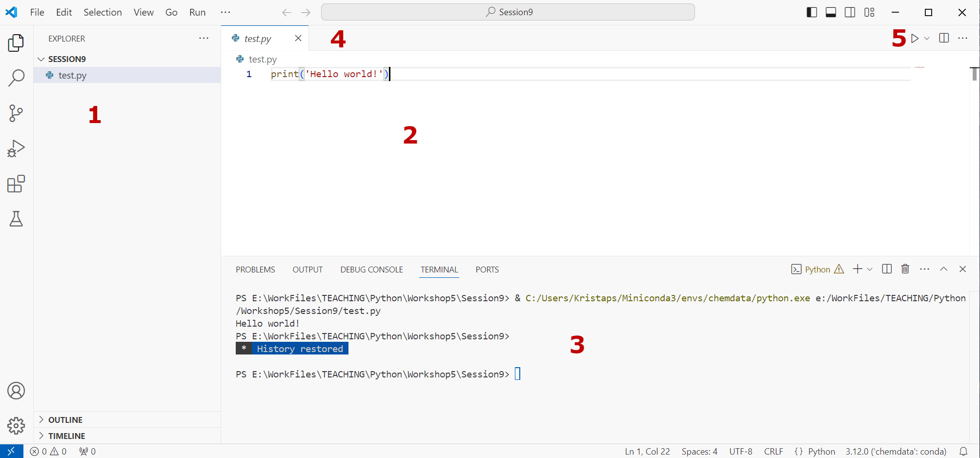
Task: Click code line 1 print statement
Action: [330, 74]
